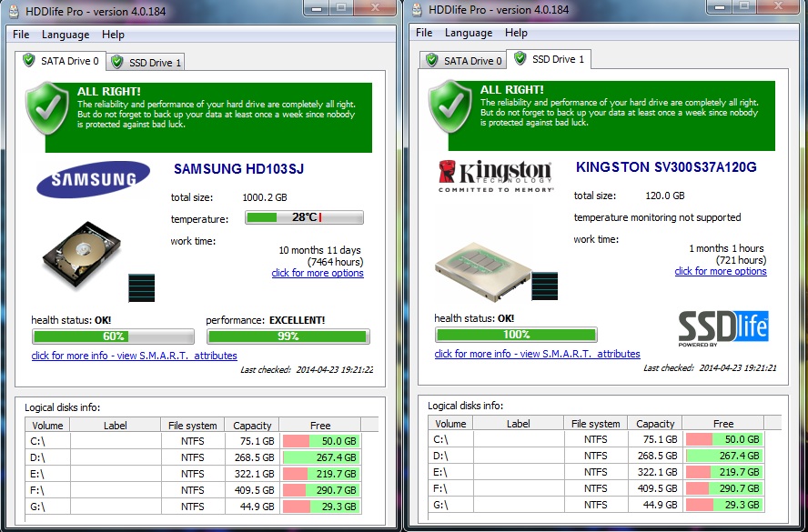The width and height of the screenshot is (808, 532).
Task: Click Kingston Technology logo in right window
Action: point(496,176)
